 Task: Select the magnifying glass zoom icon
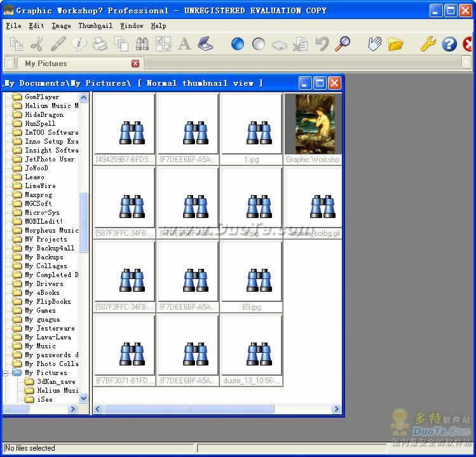click(343, 44)
